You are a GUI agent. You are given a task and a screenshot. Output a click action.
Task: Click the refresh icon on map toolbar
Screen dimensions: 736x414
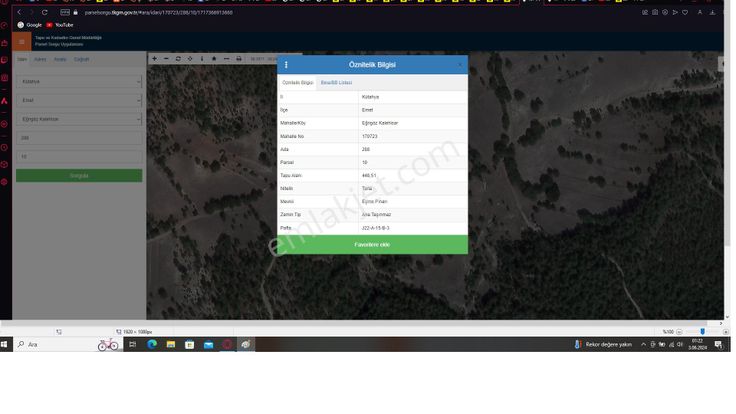pos(178,59)
